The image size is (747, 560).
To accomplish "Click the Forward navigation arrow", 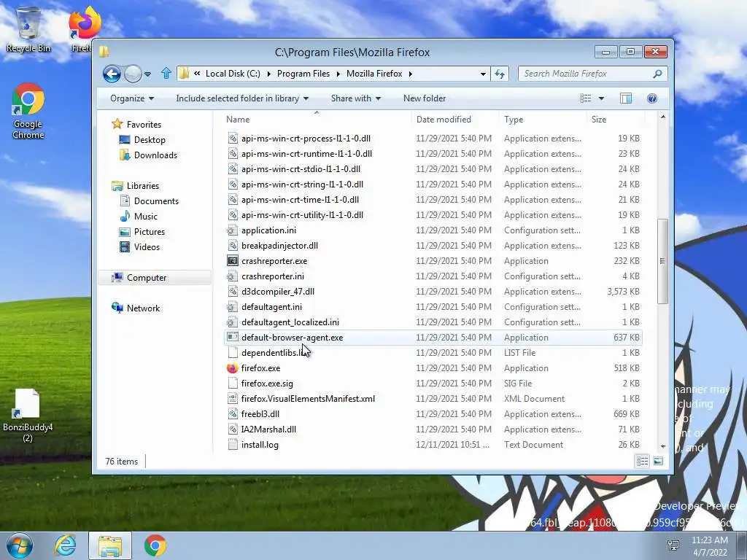I will (133, 74).
